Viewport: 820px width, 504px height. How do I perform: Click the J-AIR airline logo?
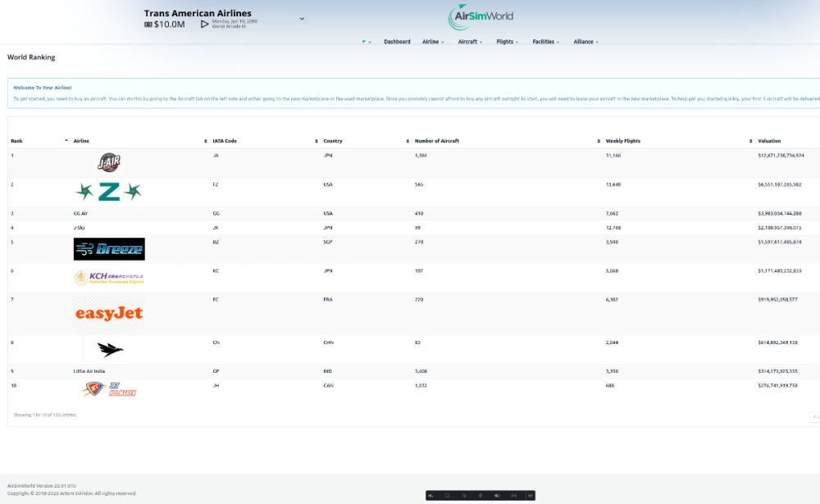[109, 162]
